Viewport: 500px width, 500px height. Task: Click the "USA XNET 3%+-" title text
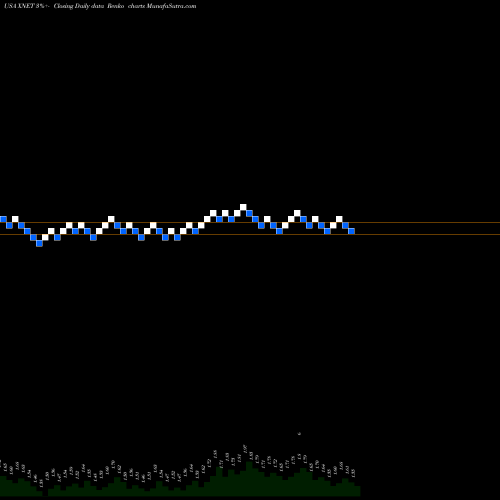point(27,6)
